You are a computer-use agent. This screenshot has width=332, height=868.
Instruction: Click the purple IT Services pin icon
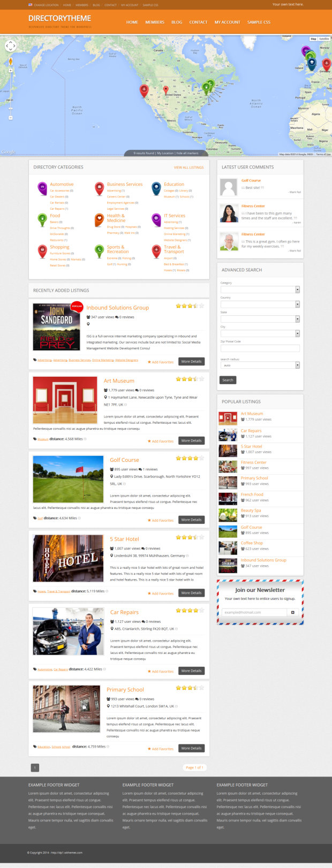(156, 219)
